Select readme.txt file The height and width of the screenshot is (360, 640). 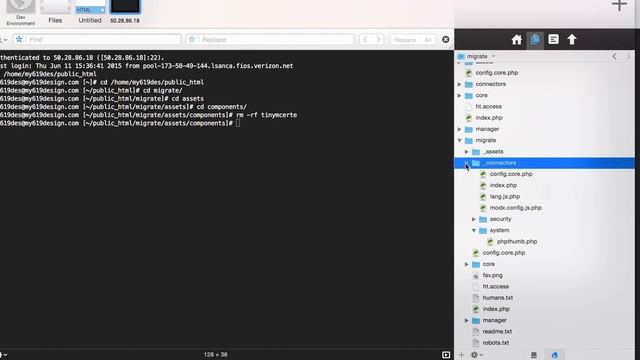click(x=497, y=331)
